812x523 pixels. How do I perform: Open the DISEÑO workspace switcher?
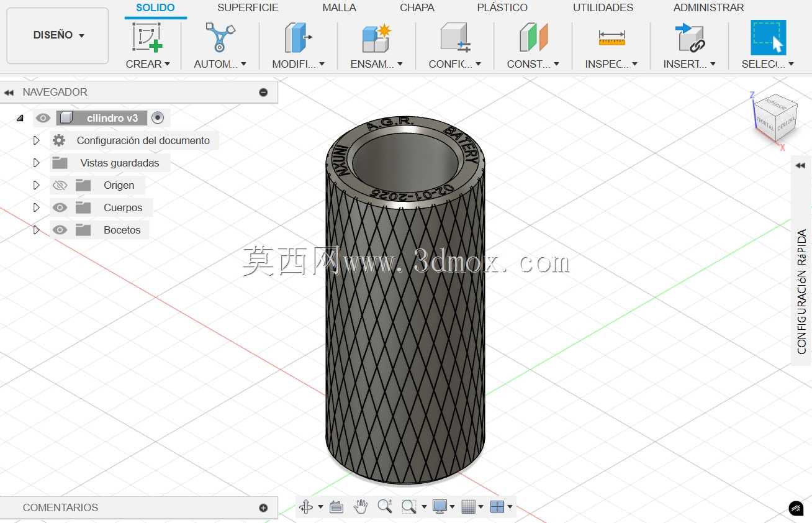(58, 35)
